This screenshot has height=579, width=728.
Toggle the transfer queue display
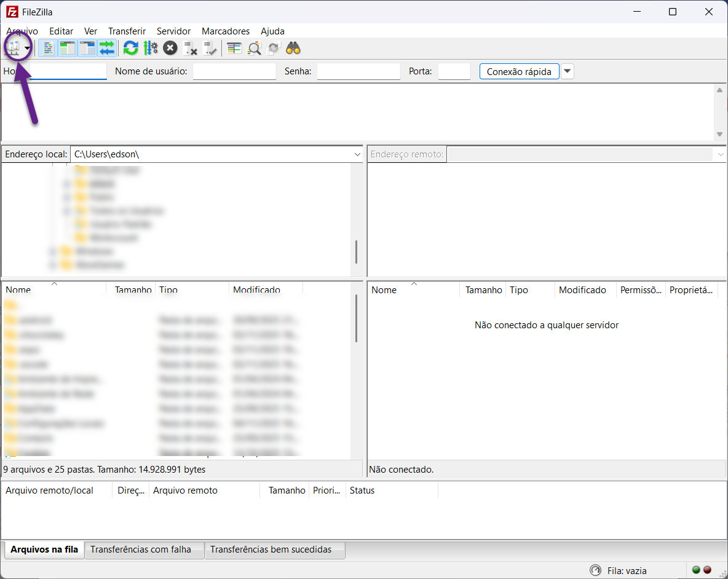point(106,48)
